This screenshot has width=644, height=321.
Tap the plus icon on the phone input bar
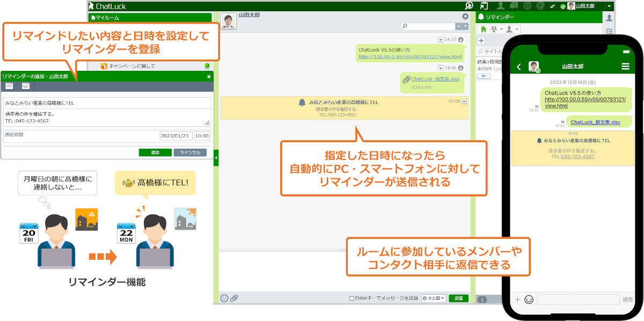pos(517,300)
